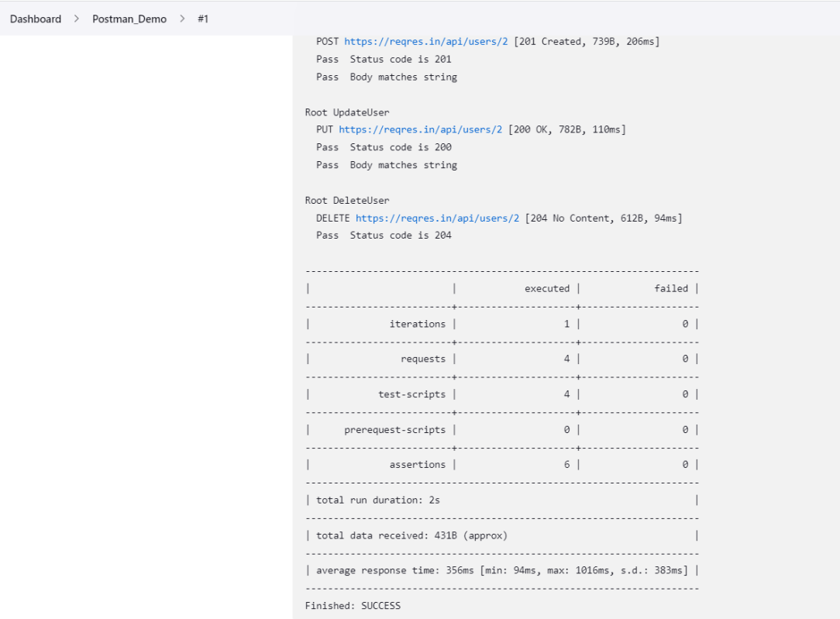The height and width of the screenshot is (619, 840).
Task: Click the 'executed' column header
Action: pyautogui.click(x=546, y=288)
